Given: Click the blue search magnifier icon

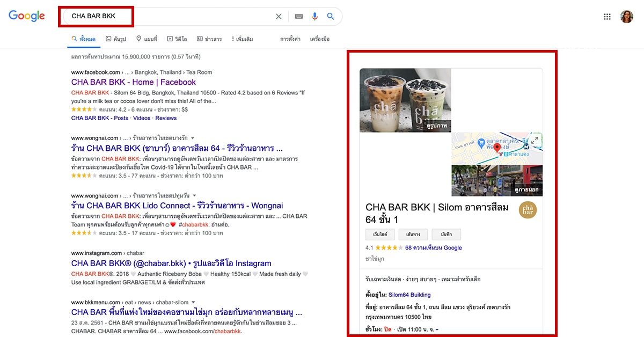Looking at the screenshot, I should 331,16.
